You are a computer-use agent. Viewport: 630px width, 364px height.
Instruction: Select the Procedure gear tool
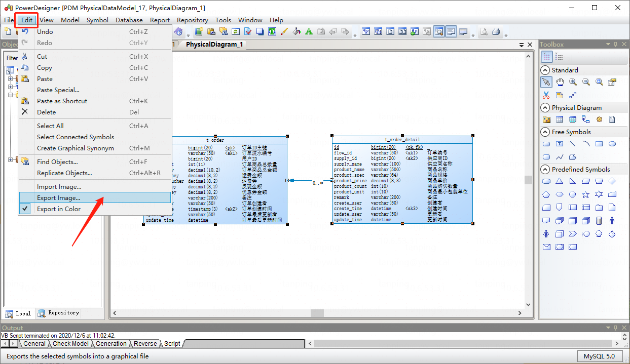[599, 119]
